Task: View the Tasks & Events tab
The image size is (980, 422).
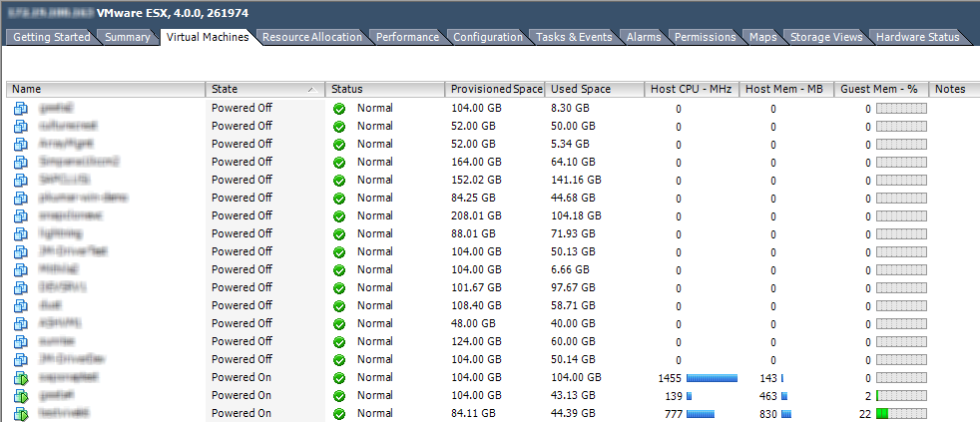Action: point(574,37)
